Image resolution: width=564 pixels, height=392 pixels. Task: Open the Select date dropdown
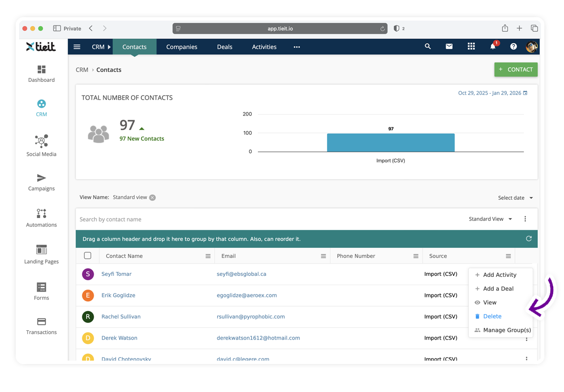tap(515, 198)
